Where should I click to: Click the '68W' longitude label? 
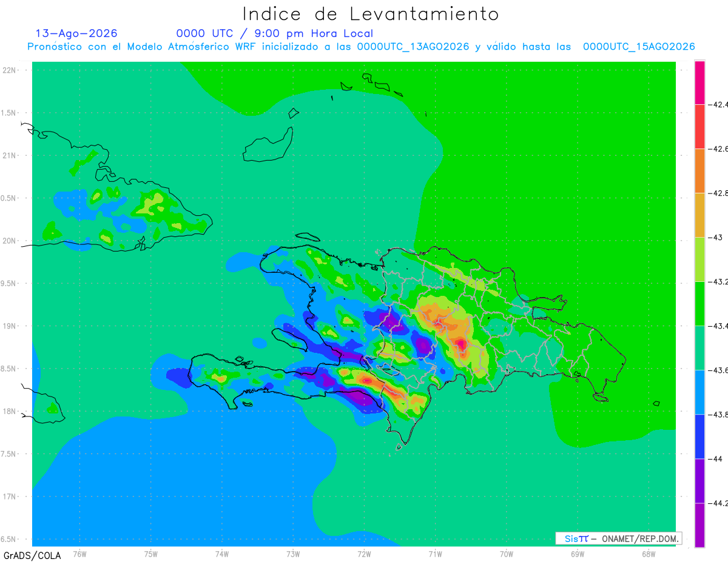tap(649, 554)
